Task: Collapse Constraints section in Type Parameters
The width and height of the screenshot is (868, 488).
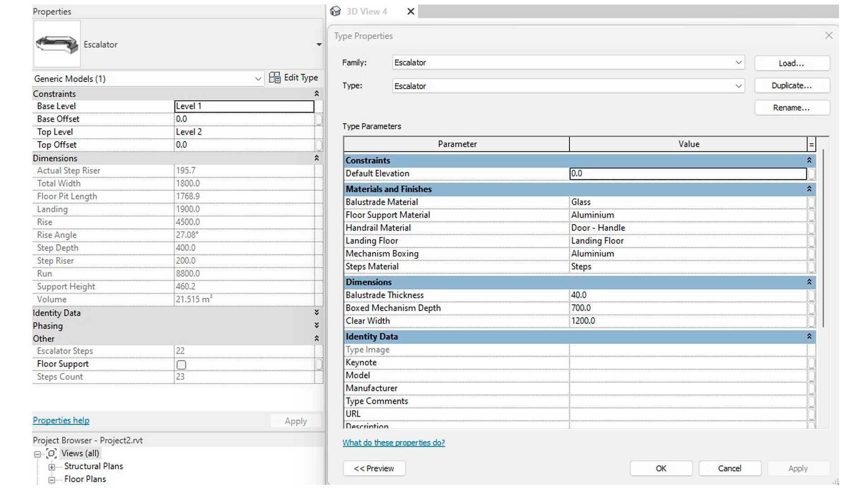Action: [809, 160]
